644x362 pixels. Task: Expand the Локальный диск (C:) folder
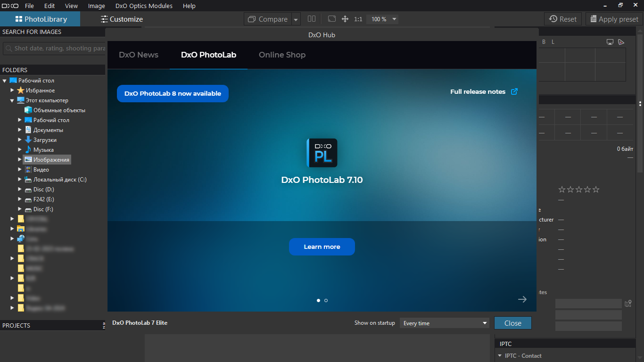pos(20,180)
